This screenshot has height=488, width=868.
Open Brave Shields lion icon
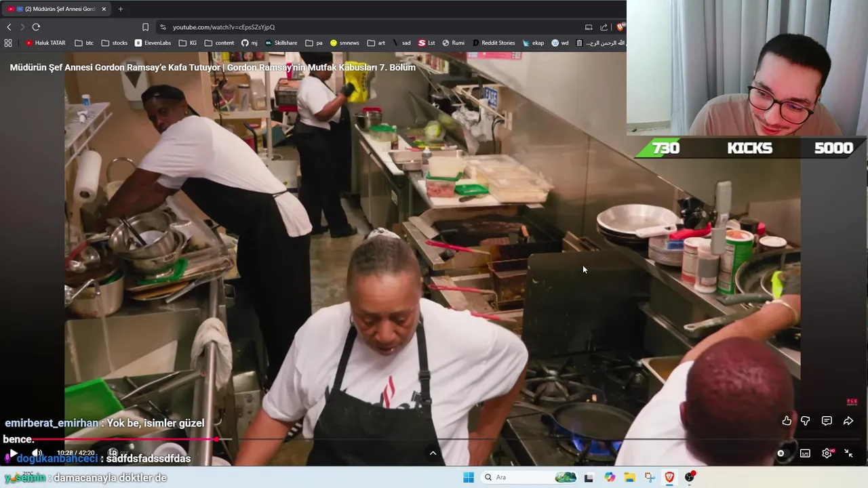[x=620, y=27]
